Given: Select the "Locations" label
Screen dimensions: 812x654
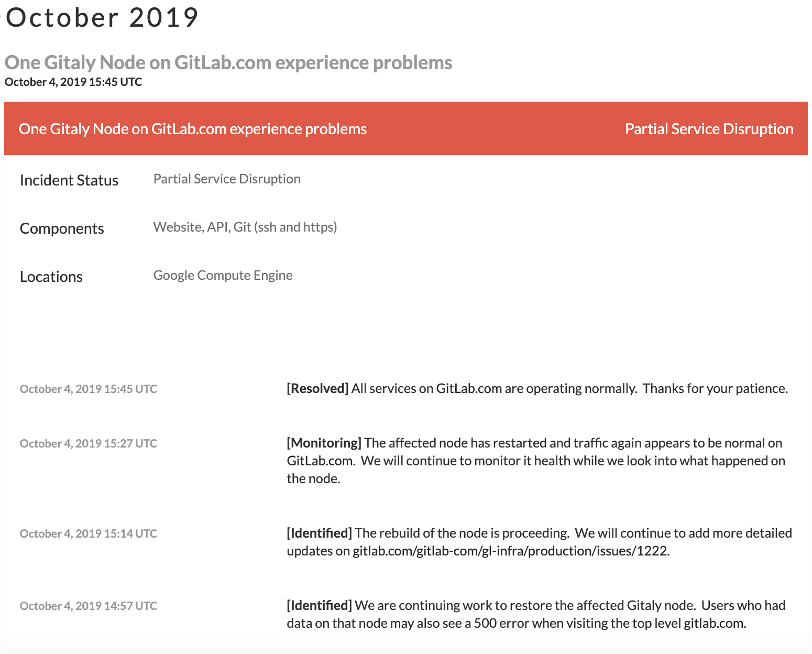Looking at the screenshot, I should pyautogui.click(x=51, y=277).
